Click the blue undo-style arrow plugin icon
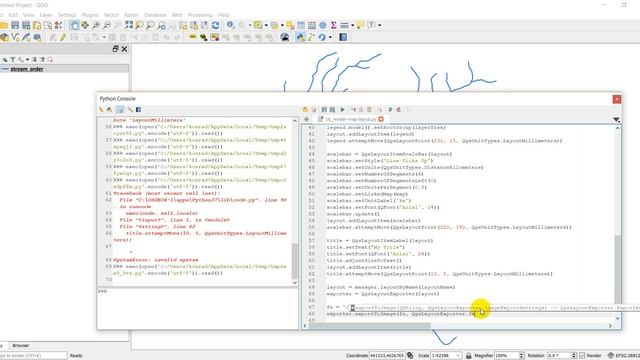The height and width of the screenshot is (360, 640). [x=322, y=38]
